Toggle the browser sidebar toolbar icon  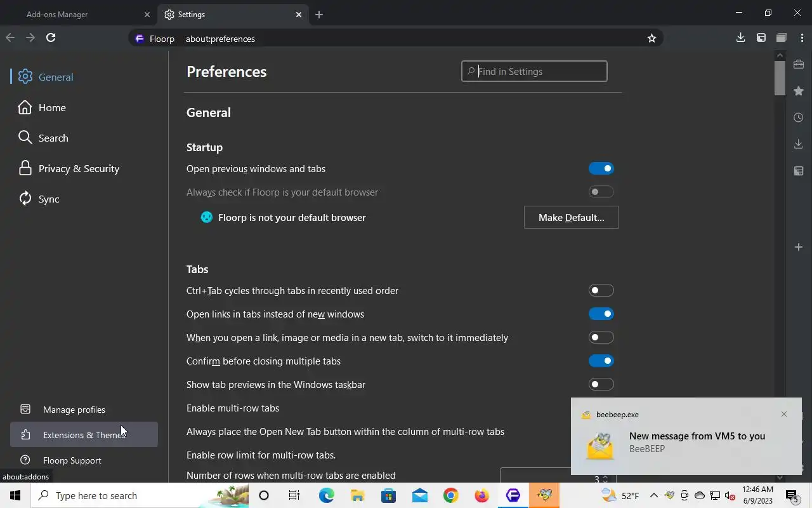tap(782, 38)
